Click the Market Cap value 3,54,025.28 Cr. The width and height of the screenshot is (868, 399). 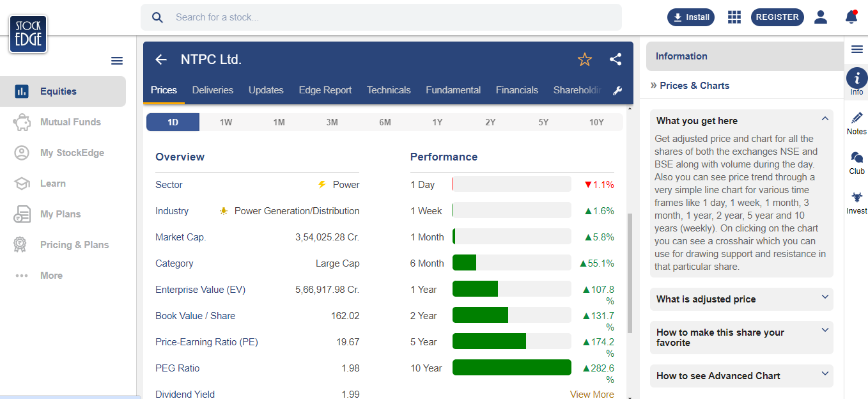(x=327, y=237)
